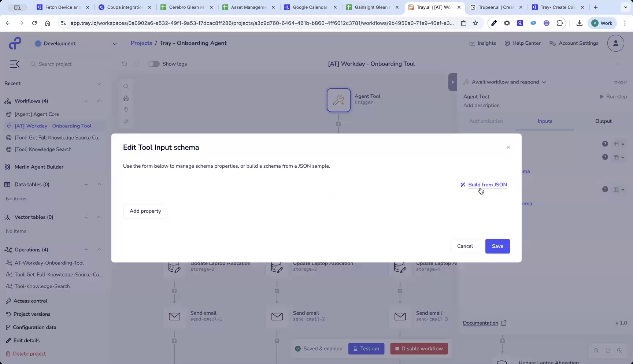Zoom out on the workflow canvas
The height and width of the screenshot is (364, 633).
(596, 350)
